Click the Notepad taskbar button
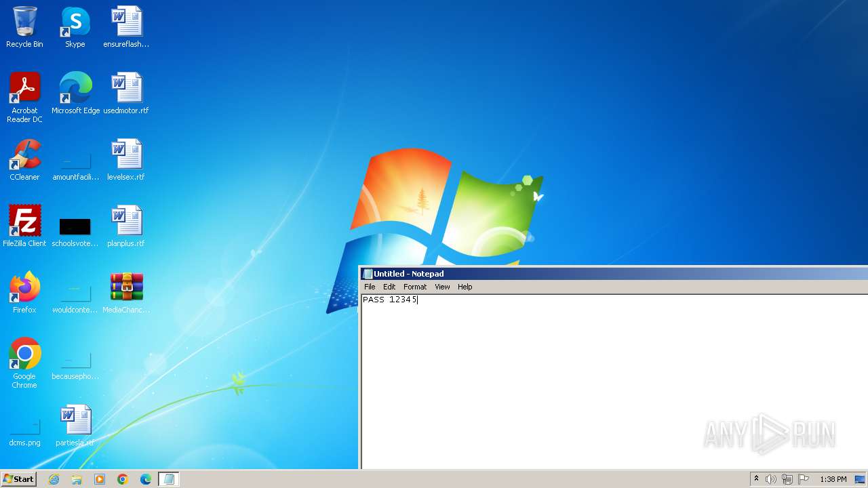Image resolution: width=868 pixels, height=488 pixels. 169,479
